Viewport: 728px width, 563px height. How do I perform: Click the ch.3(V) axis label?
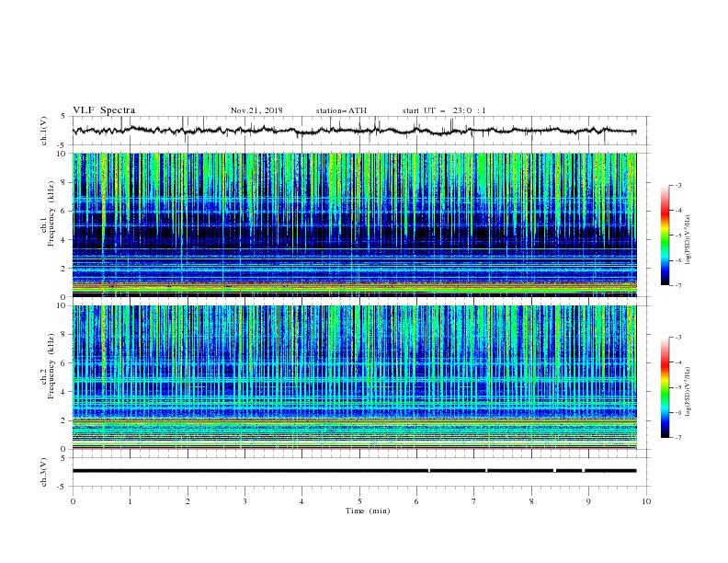tap(44, 472)
